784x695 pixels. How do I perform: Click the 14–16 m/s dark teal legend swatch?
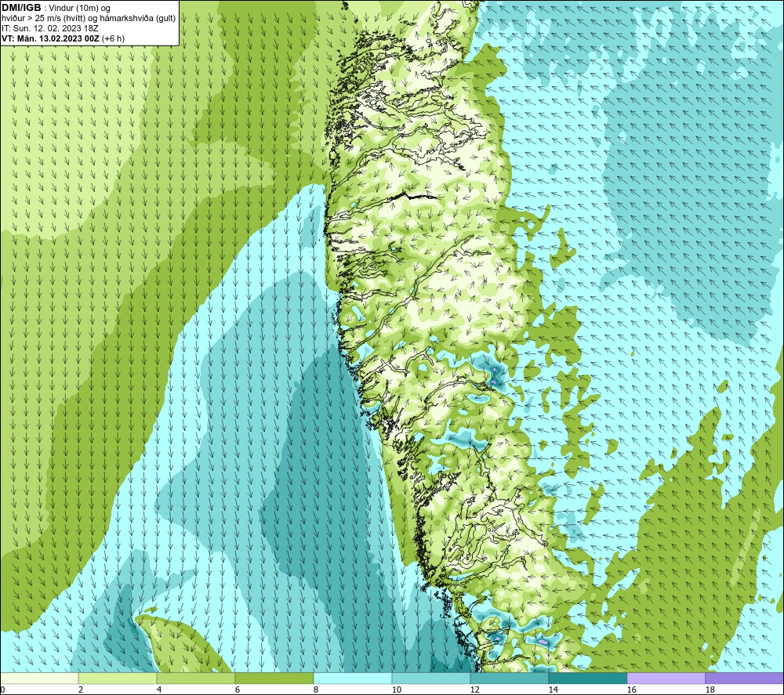point(588,678)
